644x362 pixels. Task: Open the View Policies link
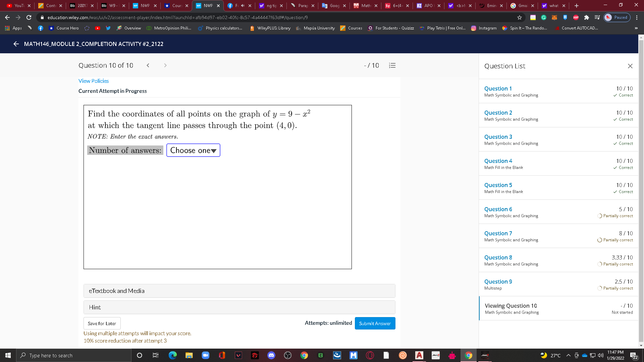point(94,81)
